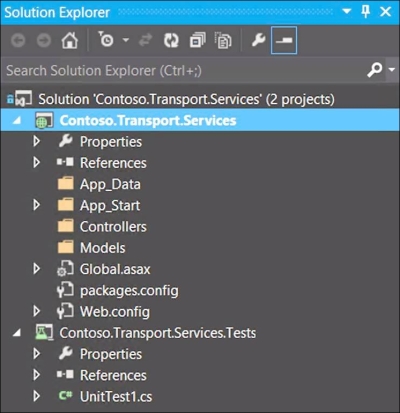Screen dimensions: 400x413
Task: Toggle the Auto Hide pin icon
Action: pyautogui.click(x=366, y=12)
